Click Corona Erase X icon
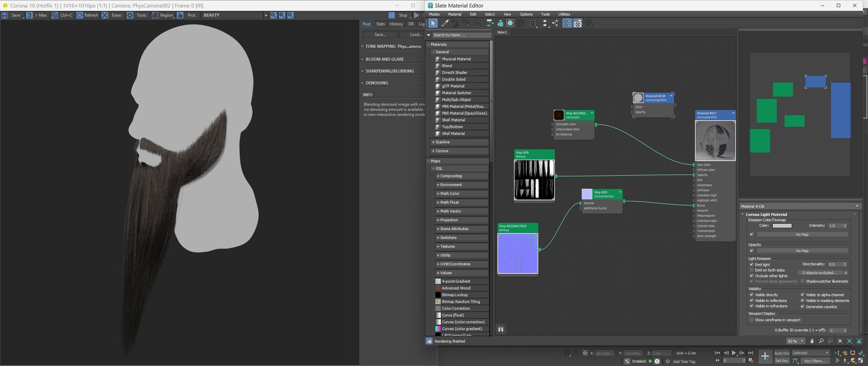 (x=105, y=15)
